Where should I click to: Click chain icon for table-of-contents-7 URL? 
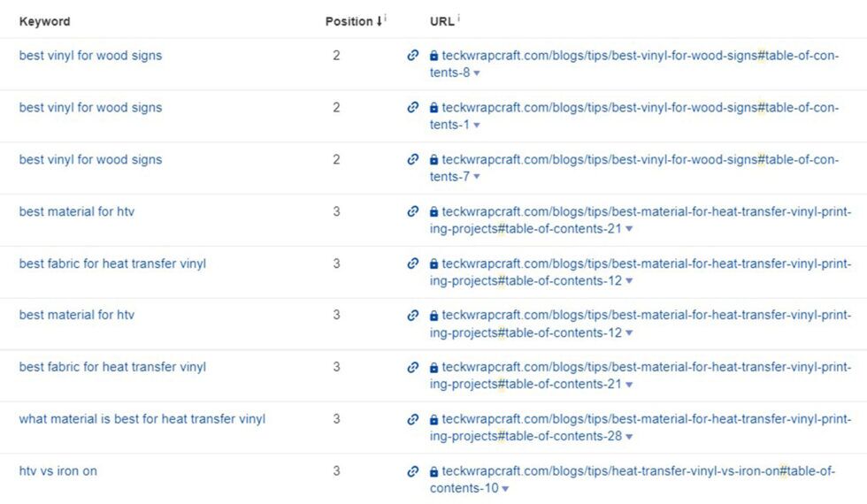412,159
